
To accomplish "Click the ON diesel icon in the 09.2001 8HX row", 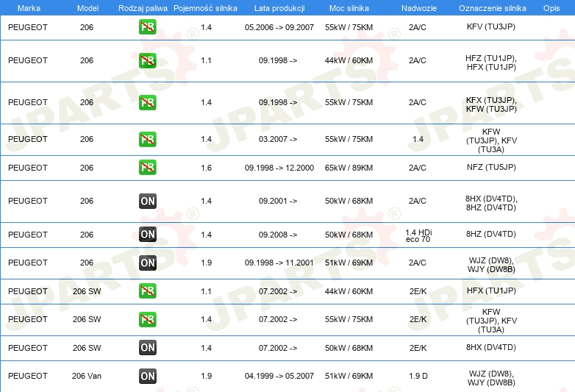I will [148, 201].
